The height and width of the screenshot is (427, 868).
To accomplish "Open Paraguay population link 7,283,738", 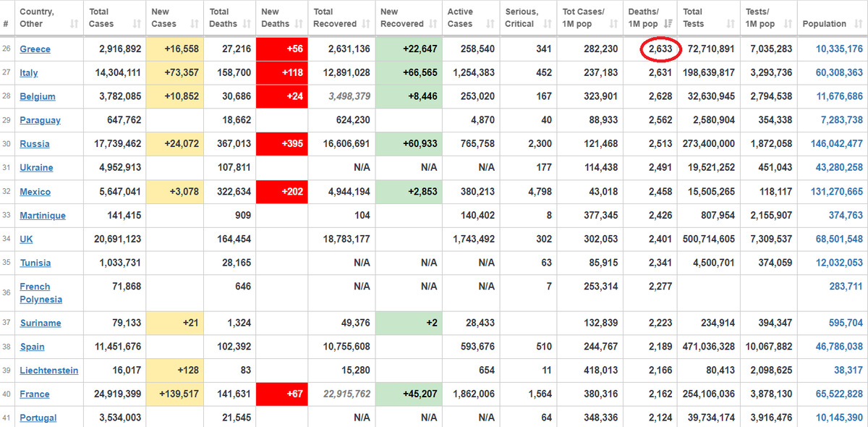I will pos(842,121).
